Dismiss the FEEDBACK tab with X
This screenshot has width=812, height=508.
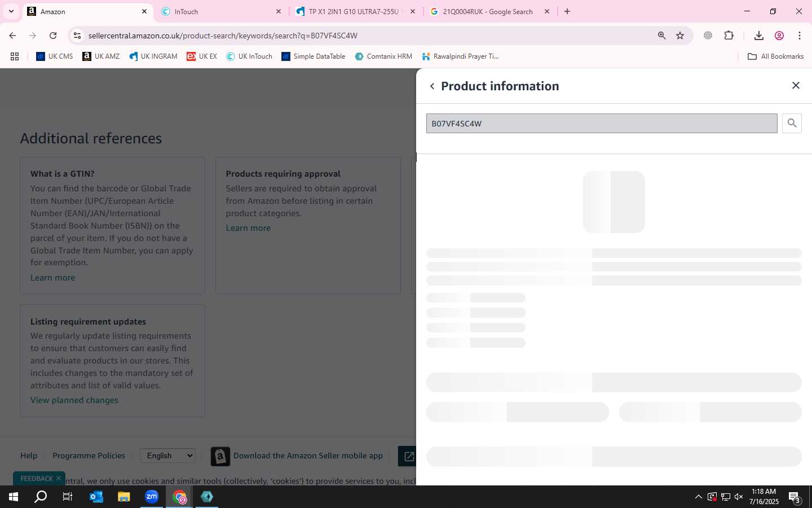(x=59, y=478)
